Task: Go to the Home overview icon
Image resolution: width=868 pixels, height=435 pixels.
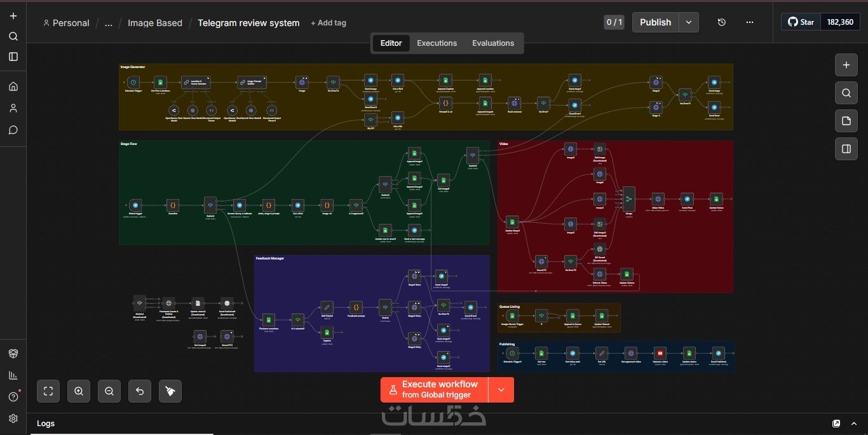Action: [x=13, y=86]
